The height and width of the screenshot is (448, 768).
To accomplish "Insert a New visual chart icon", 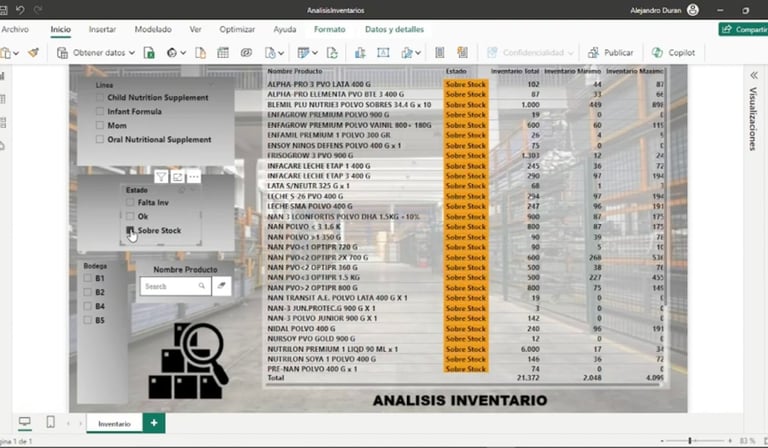I will (x=360, y=52).
